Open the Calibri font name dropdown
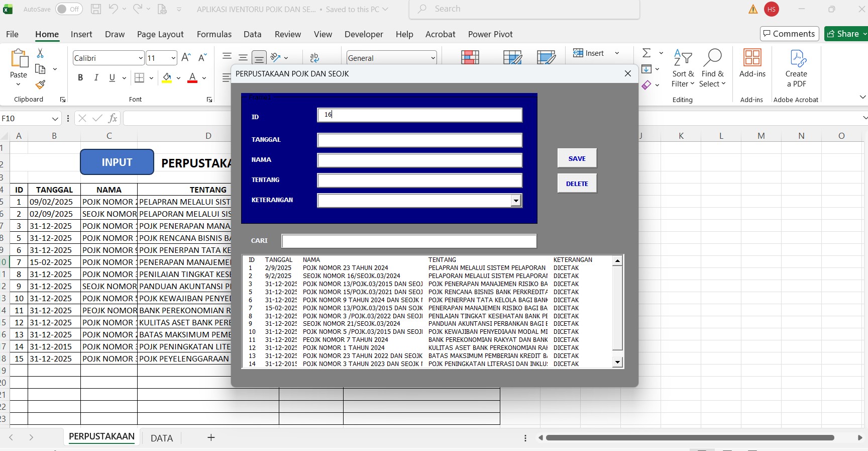This screenshot has height=451, width=868. tap(141, 58)
